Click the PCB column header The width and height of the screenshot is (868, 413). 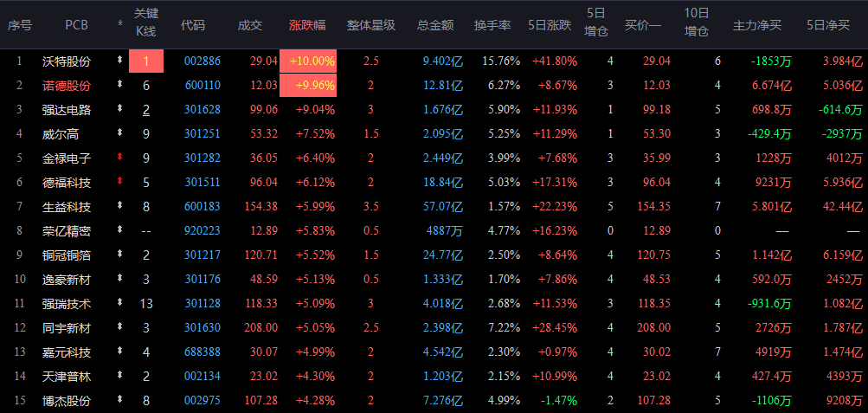pos(76,25)
